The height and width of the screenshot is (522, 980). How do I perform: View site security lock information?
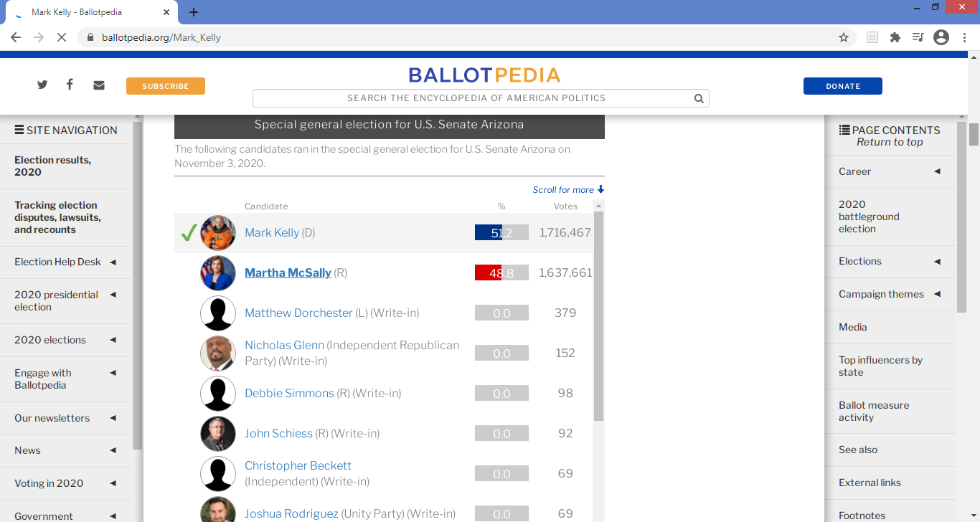90,37
